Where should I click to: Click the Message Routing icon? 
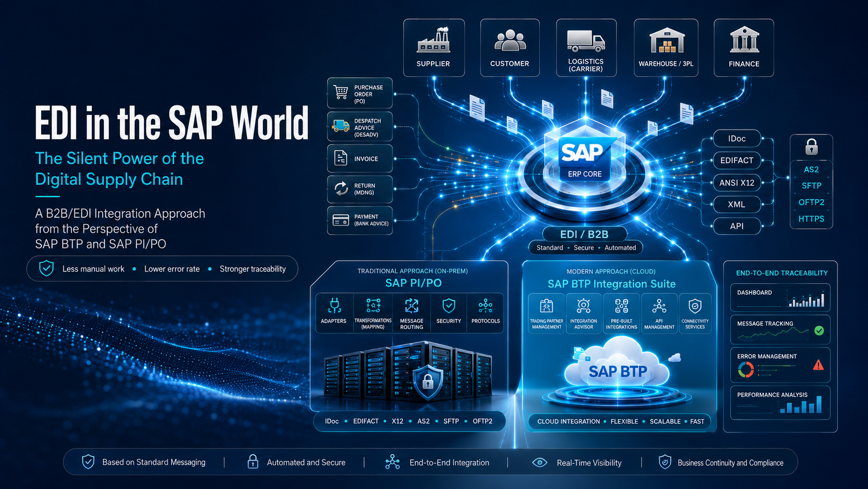[x=412, y=306]
